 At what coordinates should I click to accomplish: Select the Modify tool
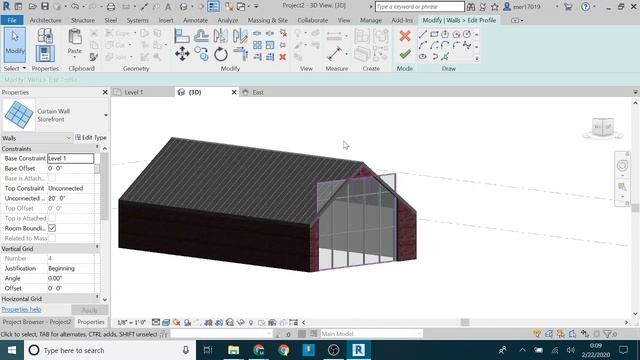15,44
